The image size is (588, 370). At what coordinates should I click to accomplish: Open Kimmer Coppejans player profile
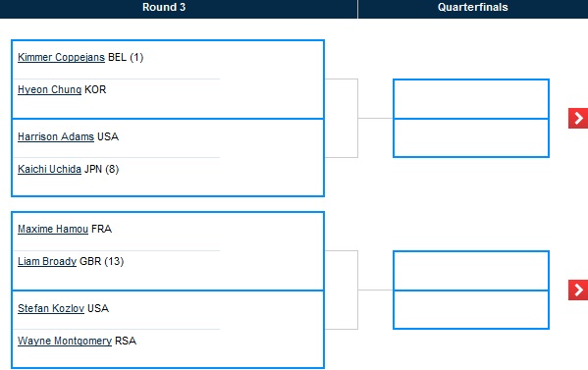click(61, 57)
